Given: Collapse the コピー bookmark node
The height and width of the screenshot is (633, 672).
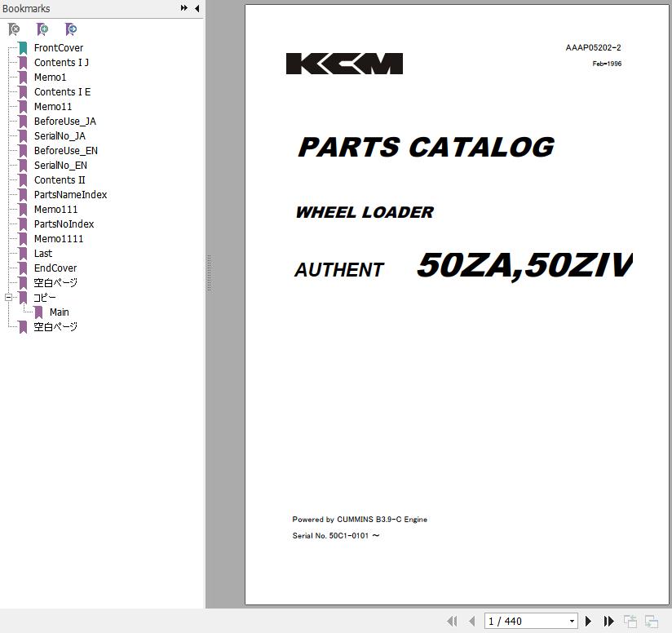Looking at the screenshot, I should [x=8, y=297].
